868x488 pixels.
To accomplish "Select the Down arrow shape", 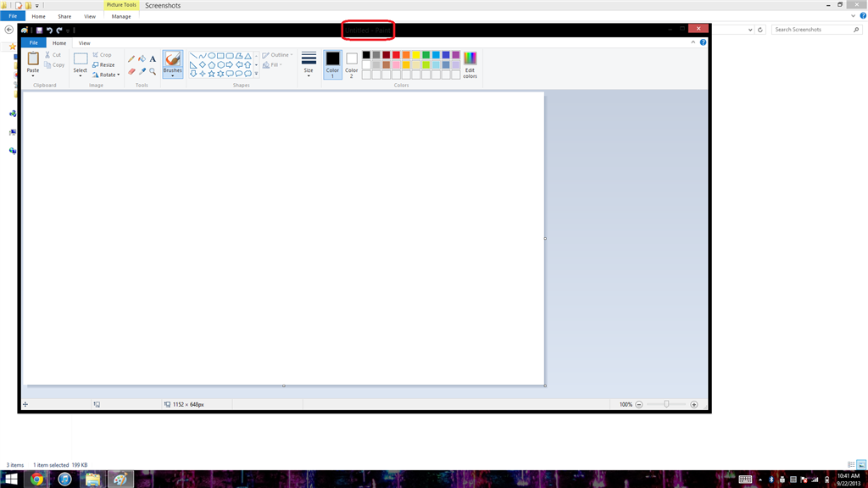I will point(193,74).
